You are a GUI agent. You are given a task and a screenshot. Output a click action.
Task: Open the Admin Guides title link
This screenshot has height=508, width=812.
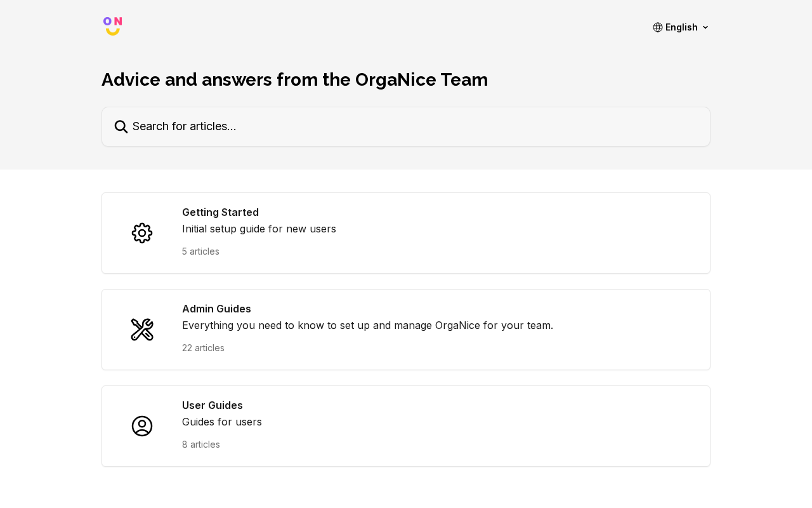coord(216,309)
